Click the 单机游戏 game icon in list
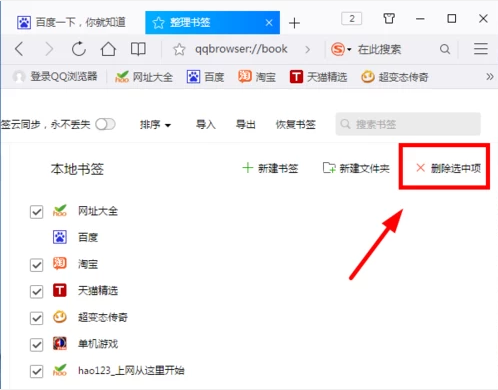Screen dimensions: 498x390 click(x=60, y=343)
